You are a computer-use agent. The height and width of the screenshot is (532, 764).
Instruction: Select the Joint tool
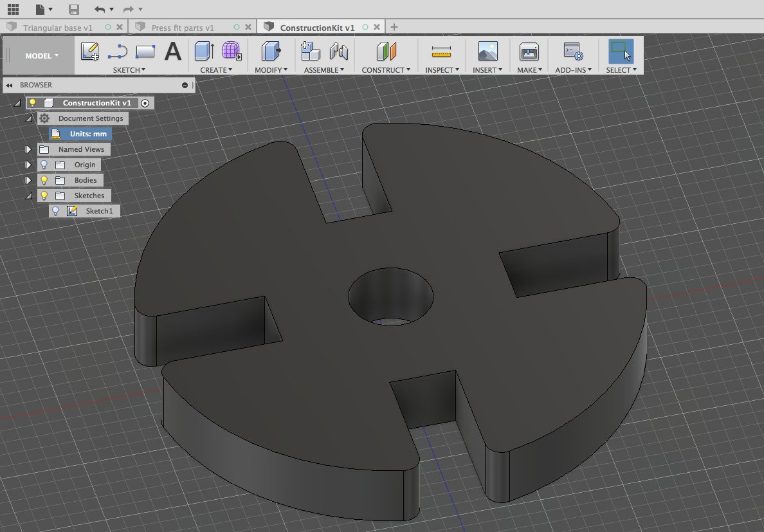click(x=338, y=51)
